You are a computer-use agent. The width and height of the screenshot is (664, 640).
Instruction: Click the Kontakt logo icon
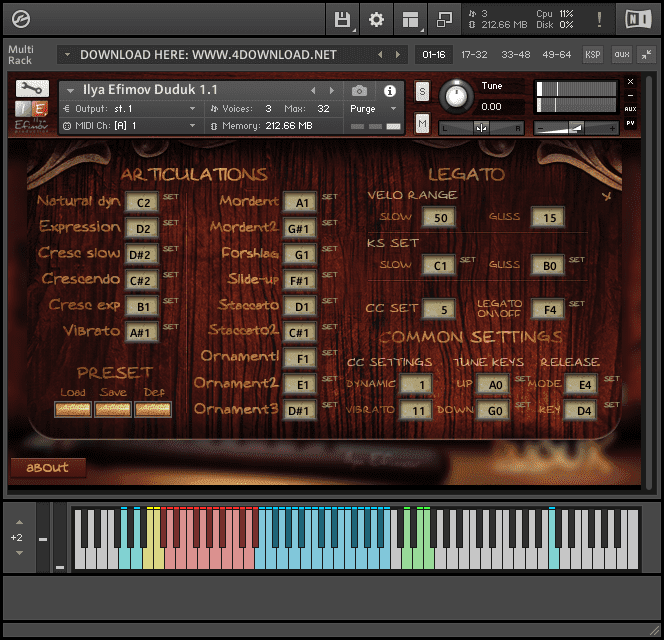coord(20,19)
